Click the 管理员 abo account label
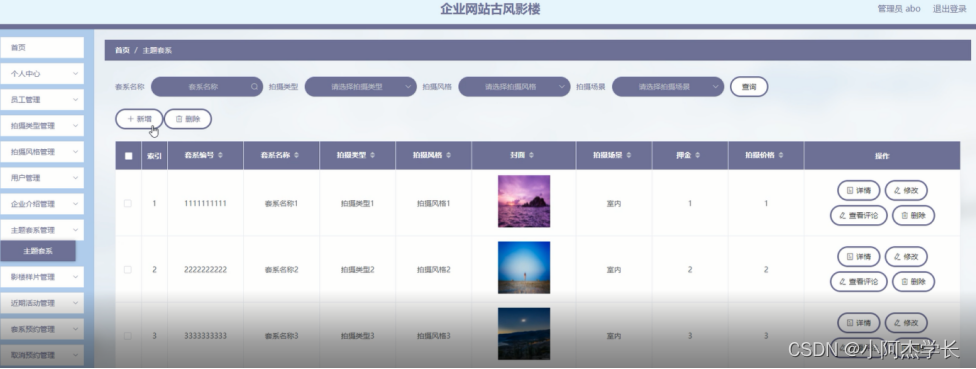976x369 pixels. click(899, 9)
